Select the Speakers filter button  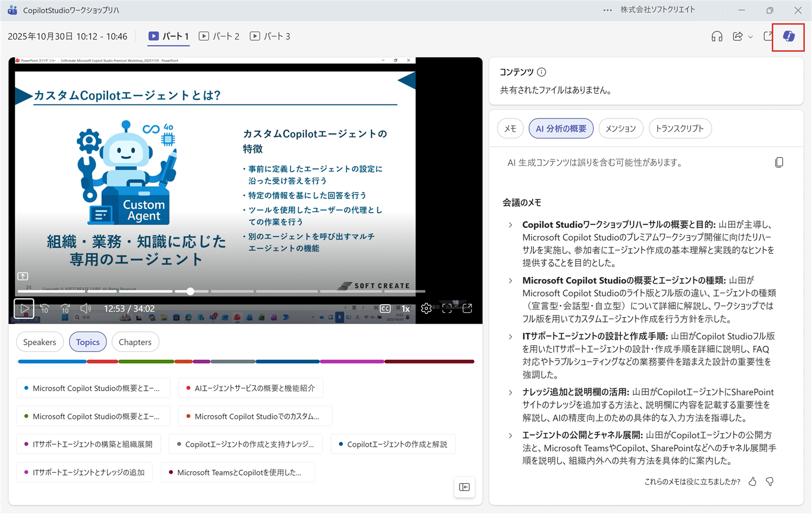(x=40, y=341)
